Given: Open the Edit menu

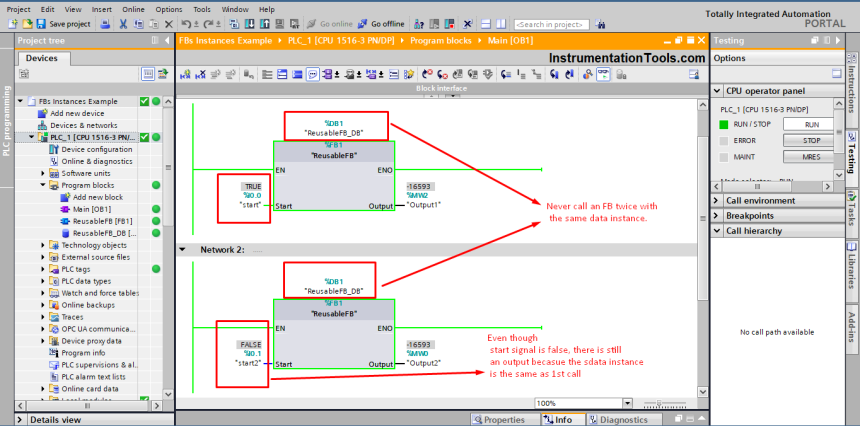Looking at the screenshot, I should click(48, 9).
